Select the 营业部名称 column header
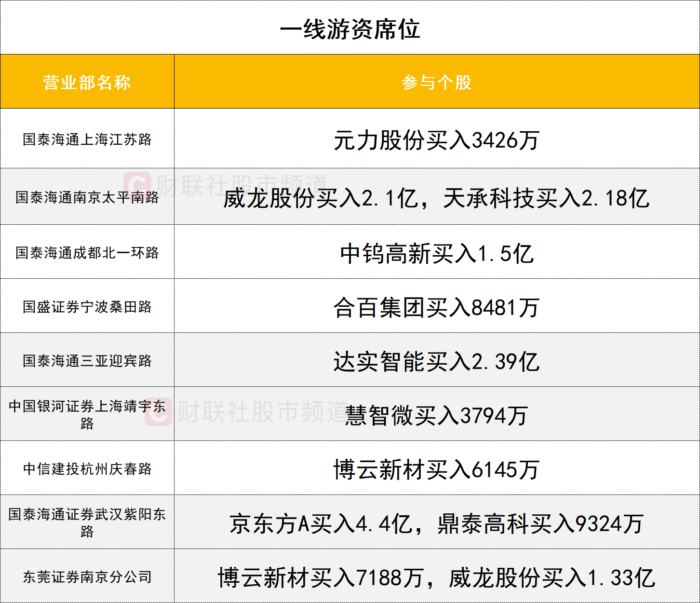Screen dimensions: 700x603 pos(87,82)
